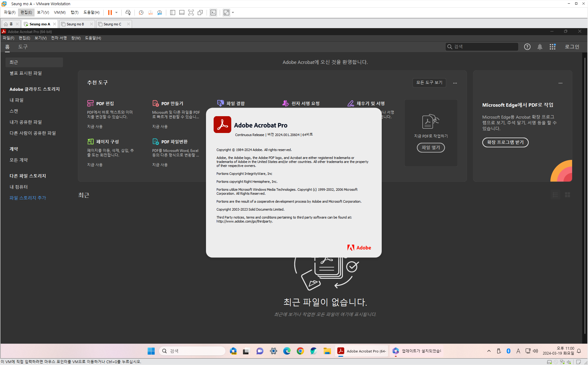This screenshot has height=365, width=588.
Task: Open the Adobe apps grid icon
Action: point(553,47)
